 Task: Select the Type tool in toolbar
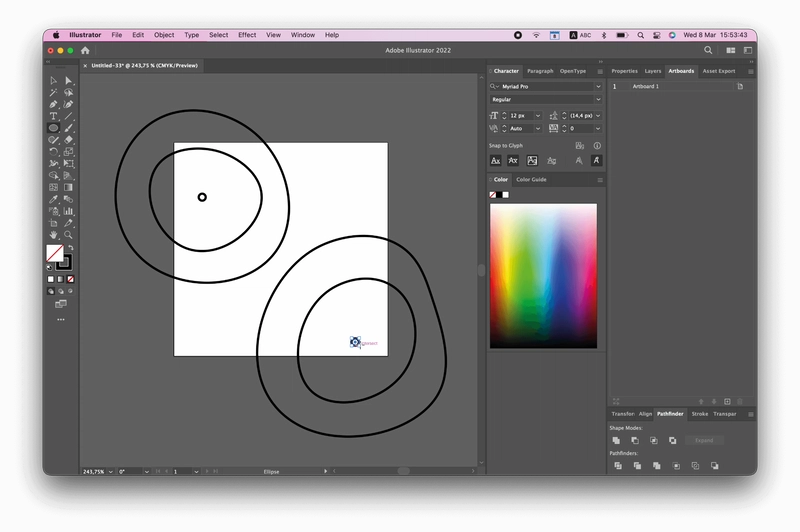pos(53,116)
